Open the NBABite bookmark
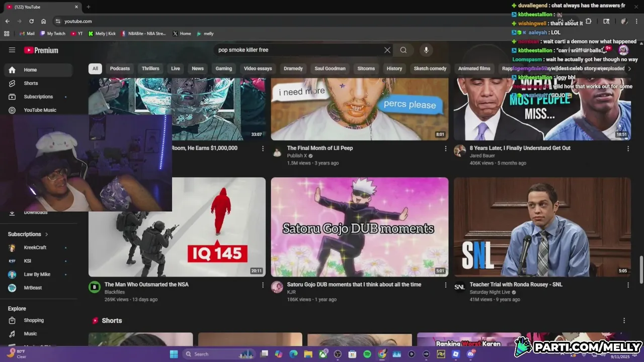The height and width of the screenshot is (362, 644). (x=143, y=34)
